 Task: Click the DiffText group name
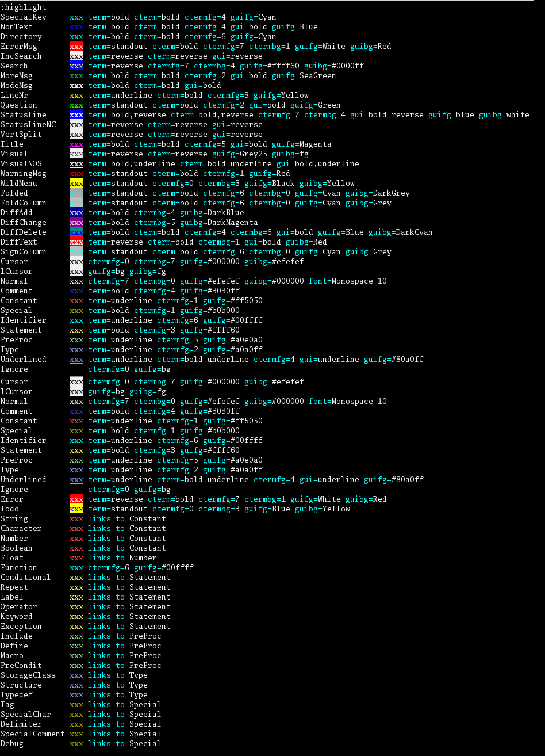19,242
